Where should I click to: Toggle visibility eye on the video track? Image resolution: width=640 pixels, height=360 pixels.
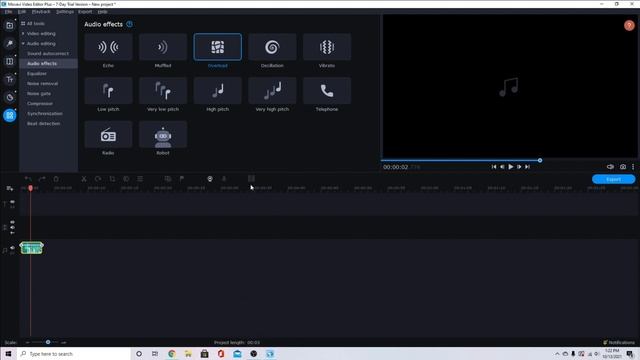[x=12, y=222]
